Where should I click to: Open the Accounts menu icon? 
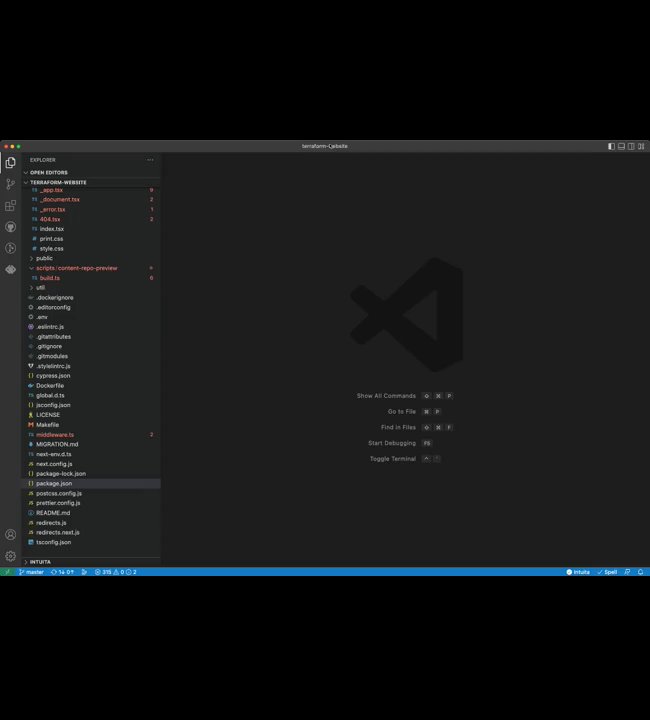click(x=11, y=534)
